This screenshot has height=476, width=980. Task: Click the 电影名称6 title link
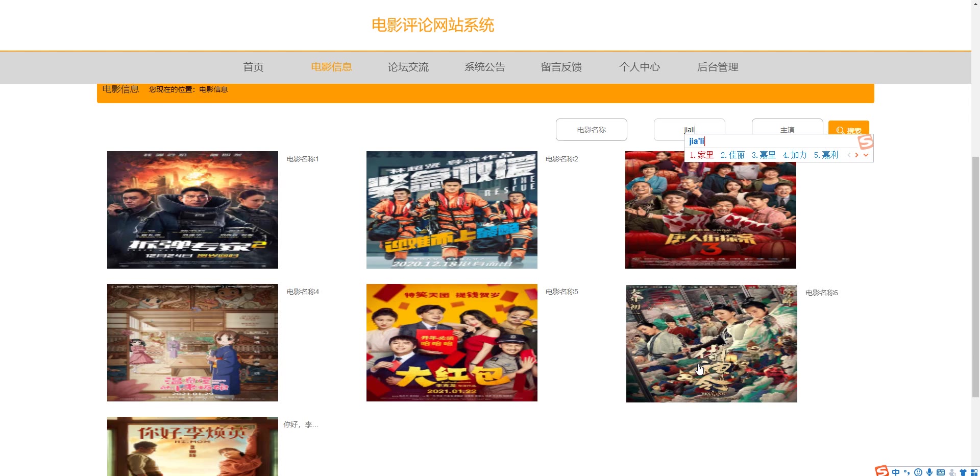(x=822, y=293)
